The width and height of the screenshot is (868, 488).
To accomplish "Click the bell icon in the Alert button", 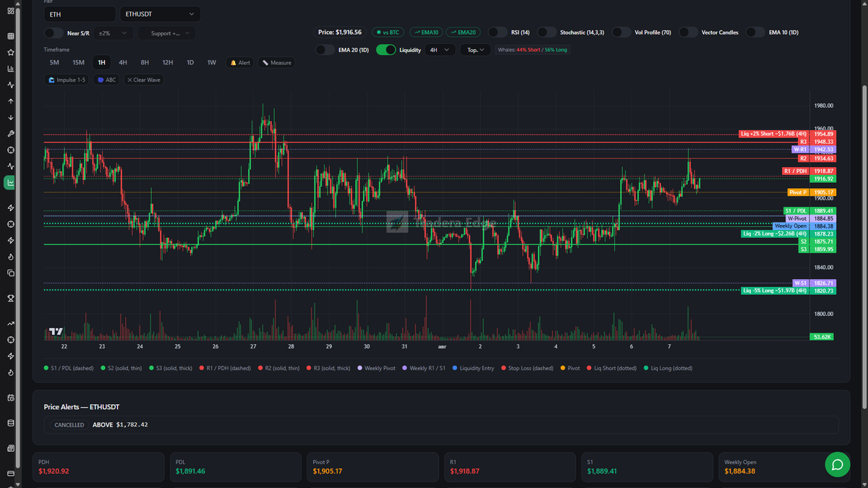I will pos(233,63).
